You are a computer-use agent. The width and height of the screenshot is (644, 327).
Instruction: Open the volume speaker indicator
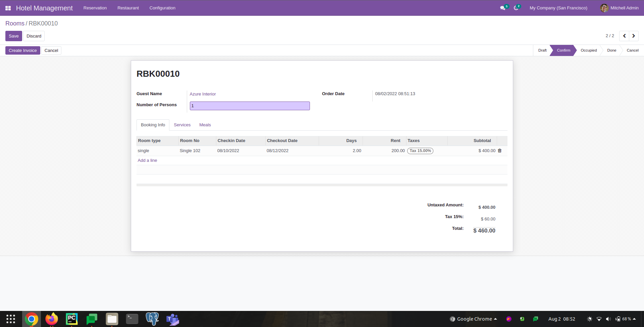(x=608, y=319)
